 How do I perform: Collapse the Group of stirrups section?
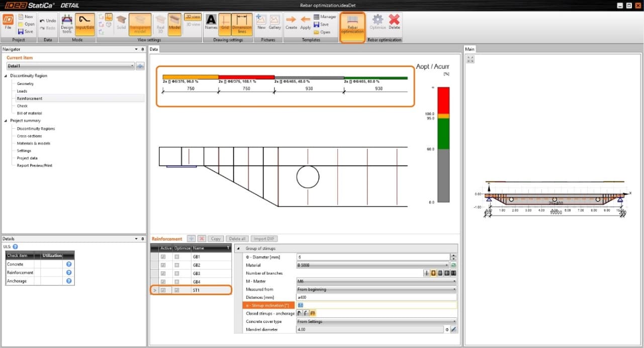click(x=238, y=248)
